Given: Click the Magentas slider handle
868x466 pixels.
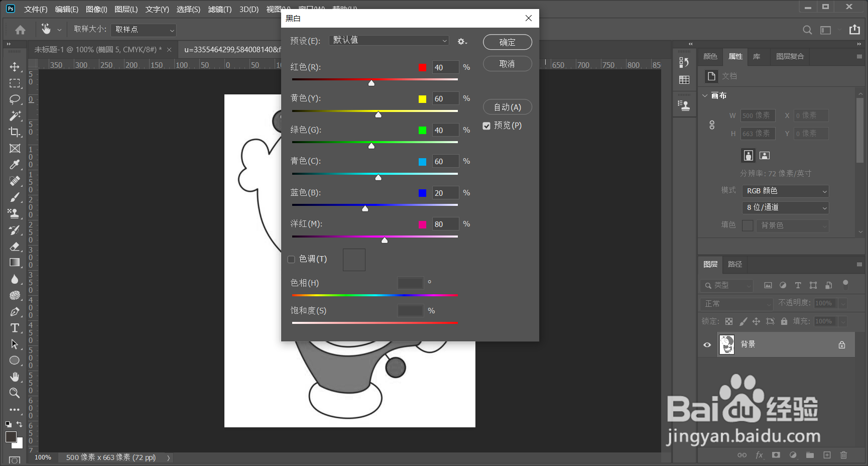Looking at the screenshot, I should [x=385, y=240].
